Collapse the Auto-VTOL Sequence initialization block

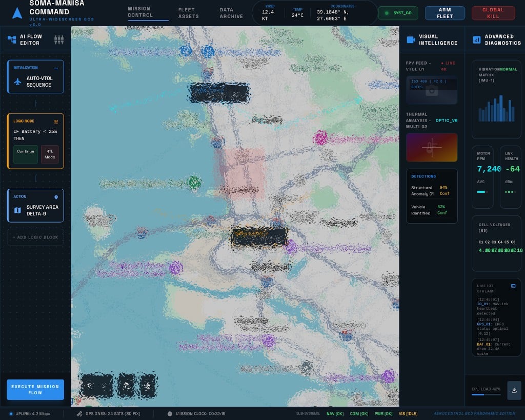[56, 67]
